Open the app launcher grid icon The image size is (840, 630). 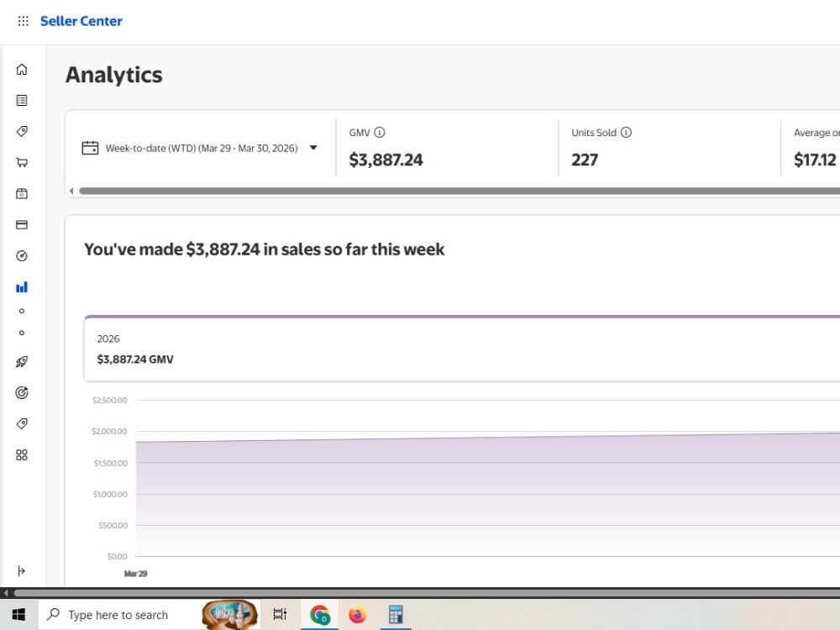point(23,21)
